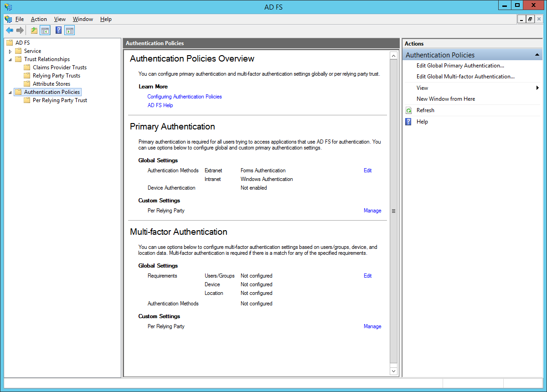Screen dimensions: 547x392
Task: Click the 'Forms Authentication' value
Action: 263,170
